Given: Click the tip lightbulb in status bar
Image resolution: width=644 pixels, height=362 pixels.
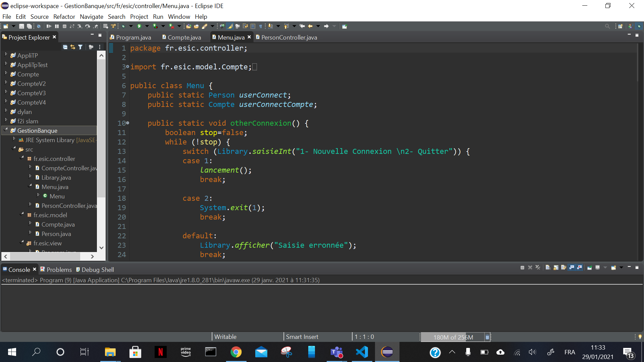Looking at the screenshot, I should pyautogui.click(x=640, y=337).
